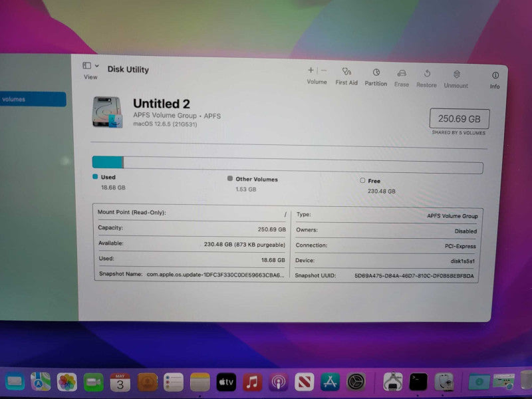Screen dimensions: 532x399
Task: Click the blue Used legend swatch
Action: [x=95, y=177]
